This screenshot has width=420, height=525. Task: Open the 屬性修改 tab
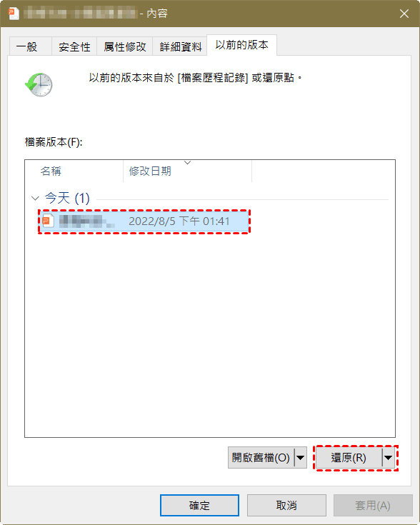point(124,46)
